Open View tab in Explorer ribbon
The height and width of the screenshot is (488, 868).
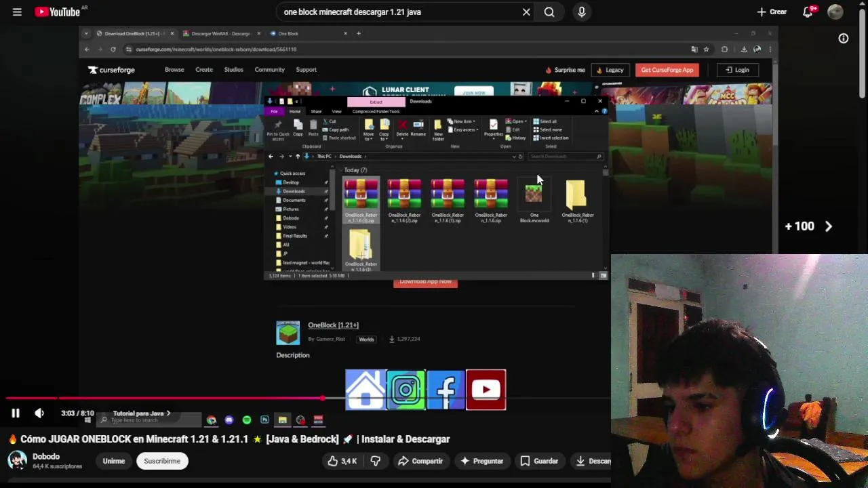coord(336,111)
